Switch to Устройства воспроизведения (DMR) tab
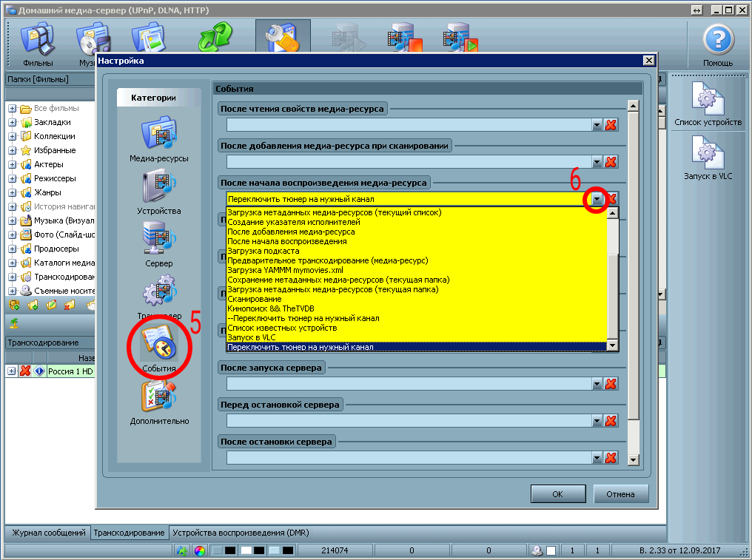Image resolution: width=752 pixels, height=560 pixels. [x=240, y=533]
